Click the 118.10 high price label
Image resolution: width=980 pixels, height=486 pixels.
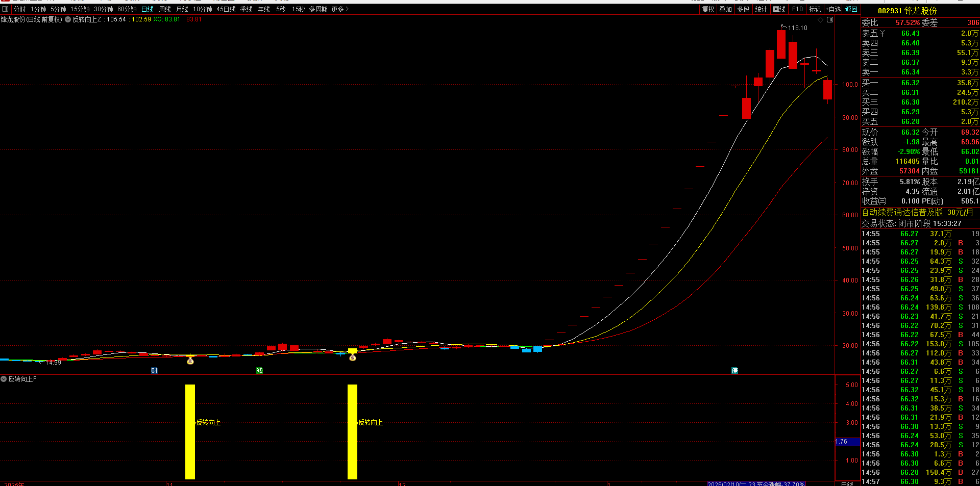click(x=798, y=28)
